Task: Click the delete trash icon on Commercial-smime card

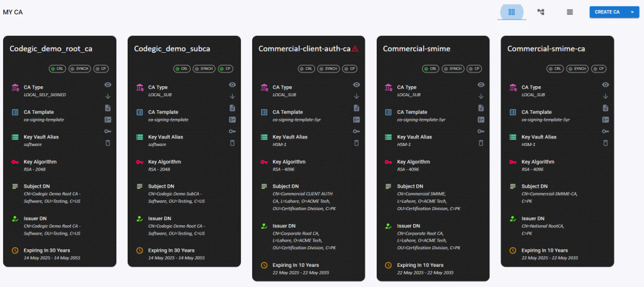Action: click(481, 143)
